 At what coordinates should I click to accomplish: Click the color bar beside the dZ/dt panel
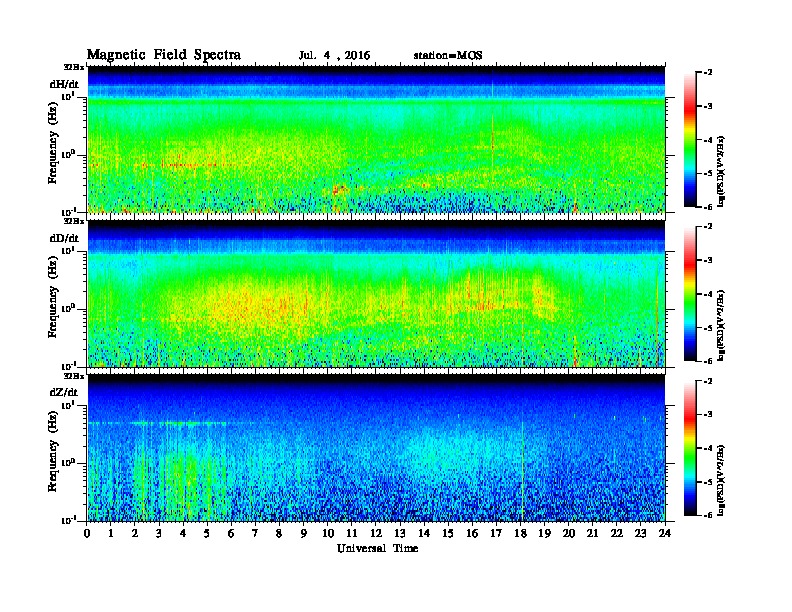click(690, 448)
